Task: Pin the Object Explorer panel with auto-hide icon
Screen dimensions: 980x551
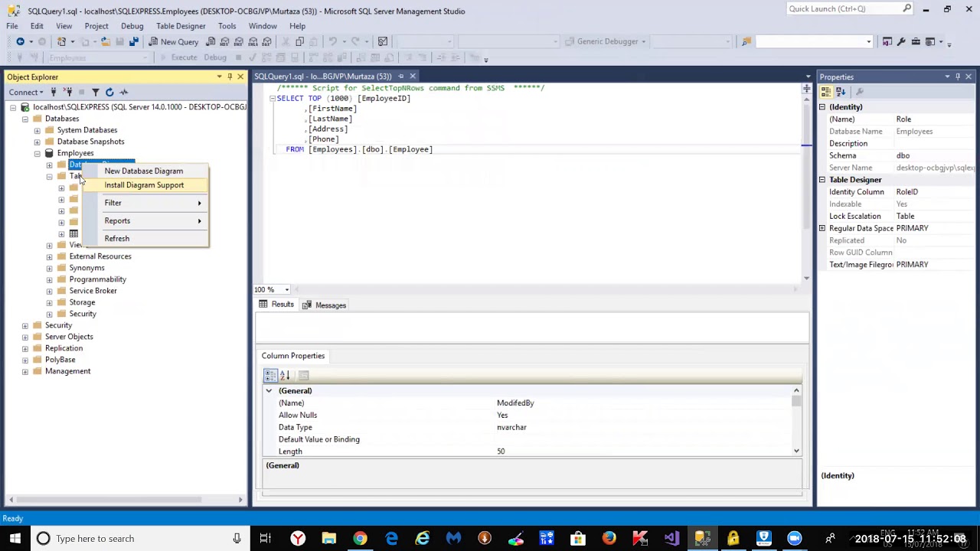Action: tap(230, 77)
